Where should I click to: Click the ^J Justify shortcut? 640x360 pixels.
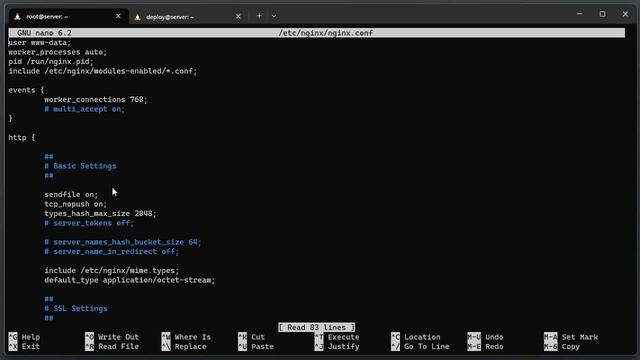(x=337, y=346)
